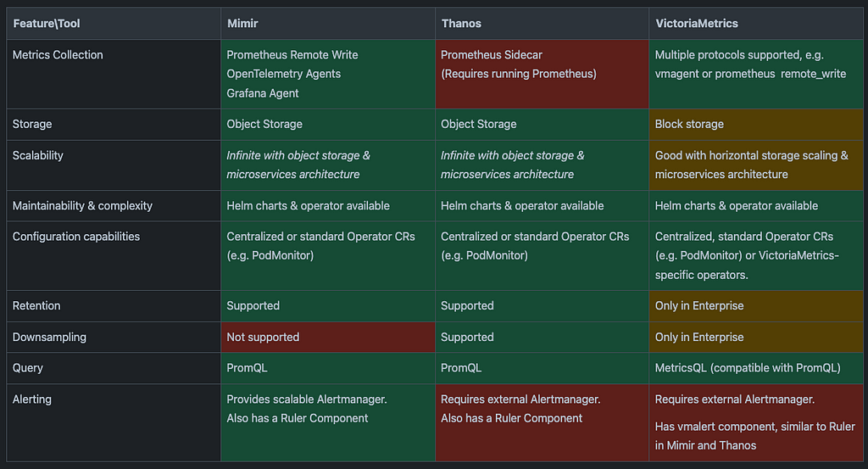Viewport: 868px width, 469px height.
Task: Click Maintainability & complexity row label
Action: tap(114, 206)
